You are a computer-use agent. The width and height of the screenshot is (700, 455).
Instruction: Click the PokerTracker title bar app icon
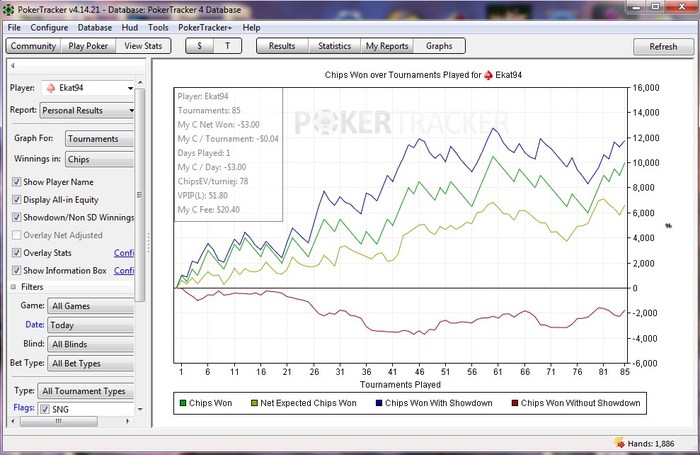(x=8, y=9)
